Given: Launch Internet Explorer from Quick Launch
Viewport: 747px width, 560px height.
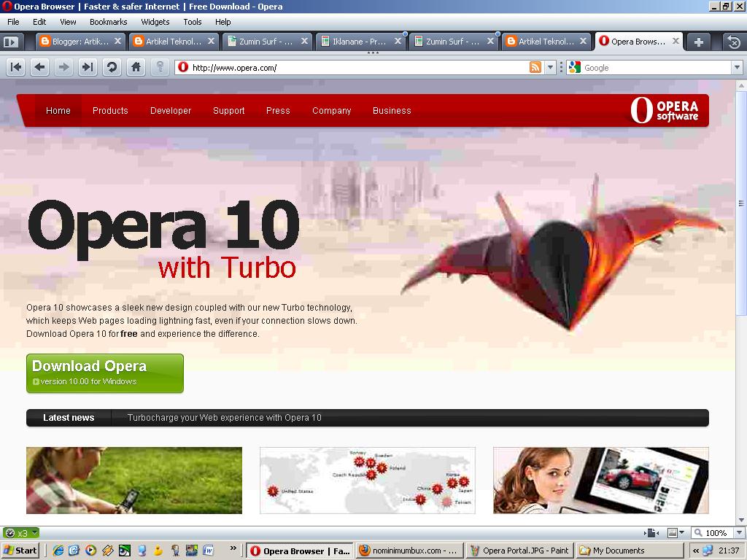Looking at the screenshot, I should (x=58, y=551).
